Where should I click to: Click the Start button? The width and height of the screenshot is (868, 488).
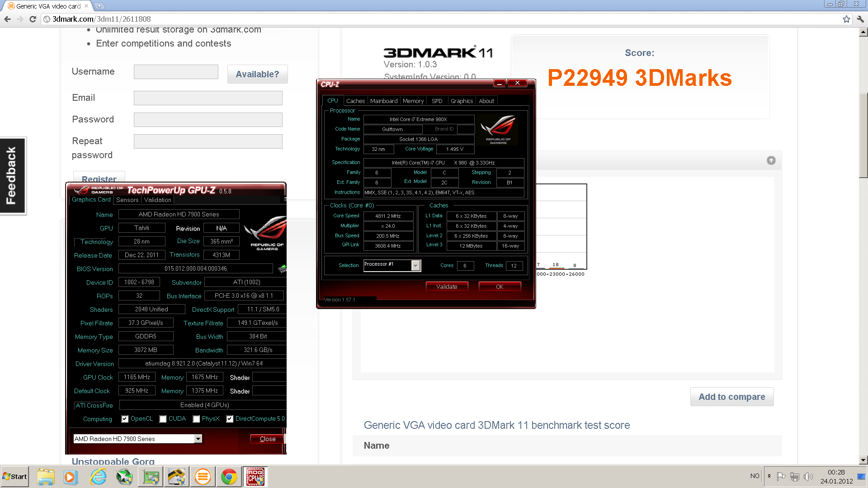[x=15, y=477]
